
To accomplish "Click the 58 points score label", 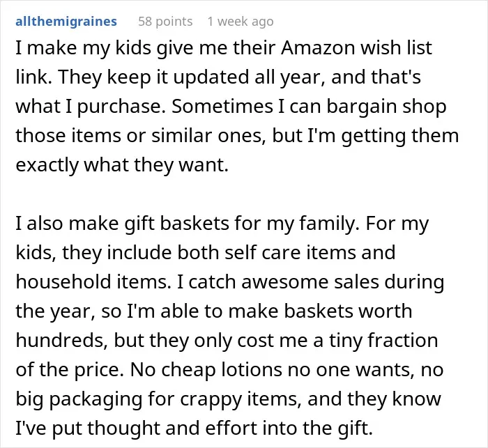I will 165,22.
